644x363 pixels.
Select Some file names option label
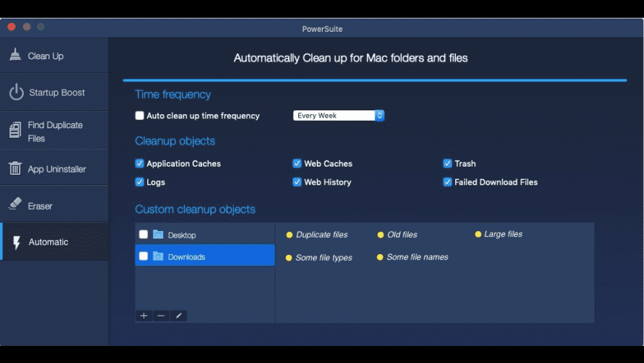pyautogui.click(x=417, y=257)
